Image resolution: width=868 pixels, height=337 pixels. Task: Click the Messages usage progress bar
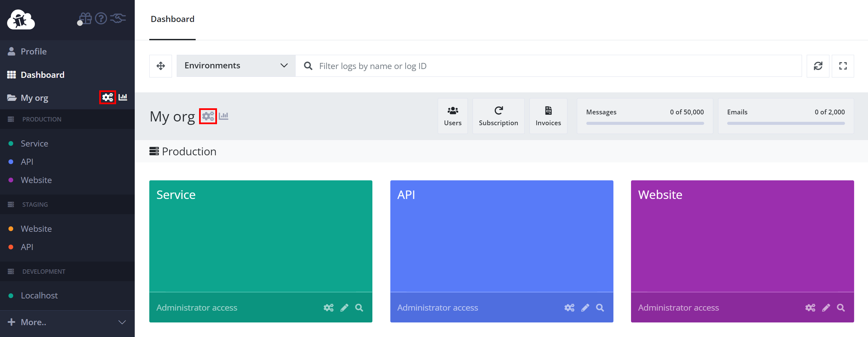(x=645, y=123)
